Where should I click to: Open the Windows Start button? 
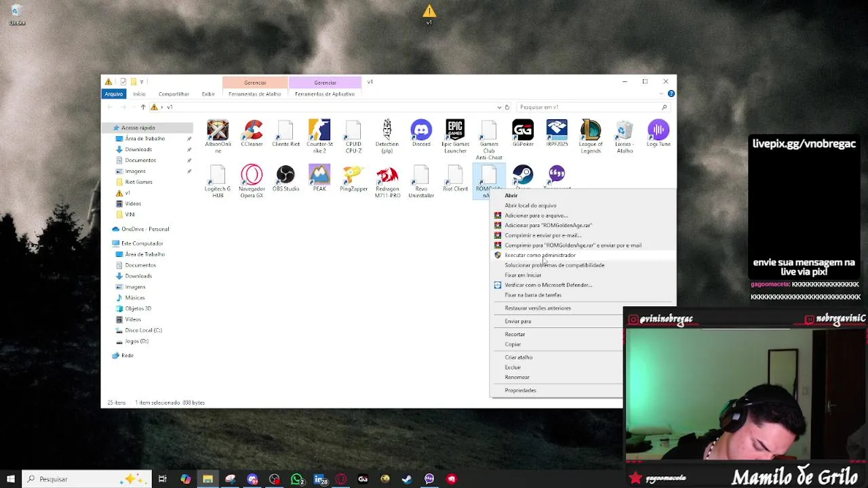tap(11, 479)
